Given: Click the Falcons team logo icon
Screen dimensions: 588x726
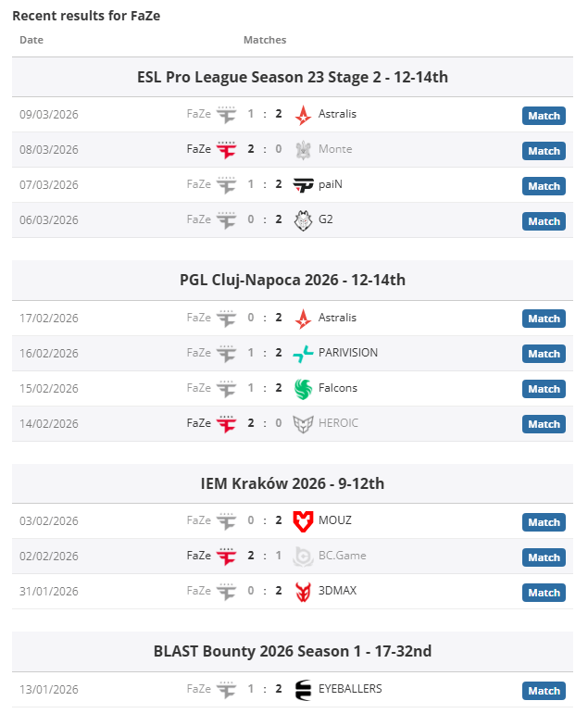Looking at the screenshot, I should 303,388.
